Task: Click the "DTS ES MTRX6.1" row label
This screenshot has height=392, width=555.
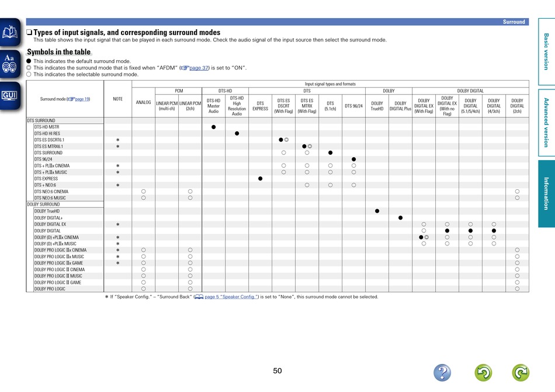Action: point(48,147)
